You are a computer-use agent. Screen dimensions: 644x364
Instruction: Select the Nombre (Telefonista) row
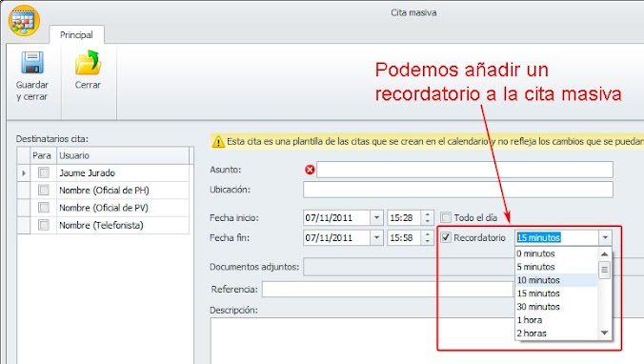(x=103, y=225)
